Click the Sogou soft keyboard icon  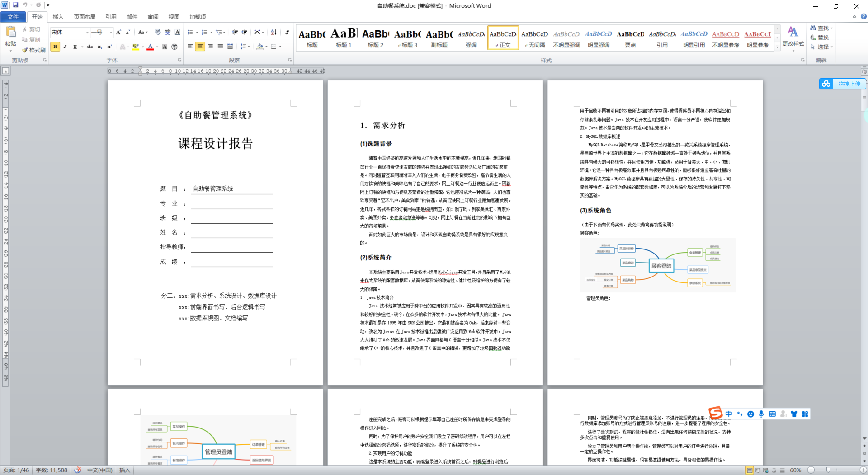click(x=772, y=414)
